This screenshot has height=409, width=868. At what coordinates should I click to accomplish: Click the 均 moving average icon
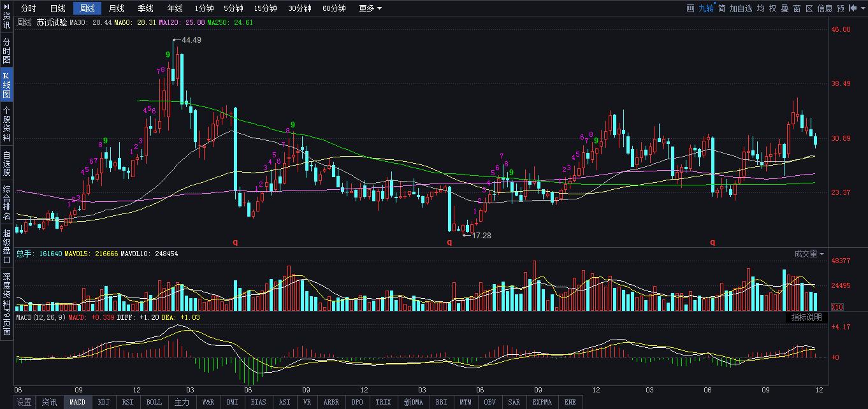[762, 8]
